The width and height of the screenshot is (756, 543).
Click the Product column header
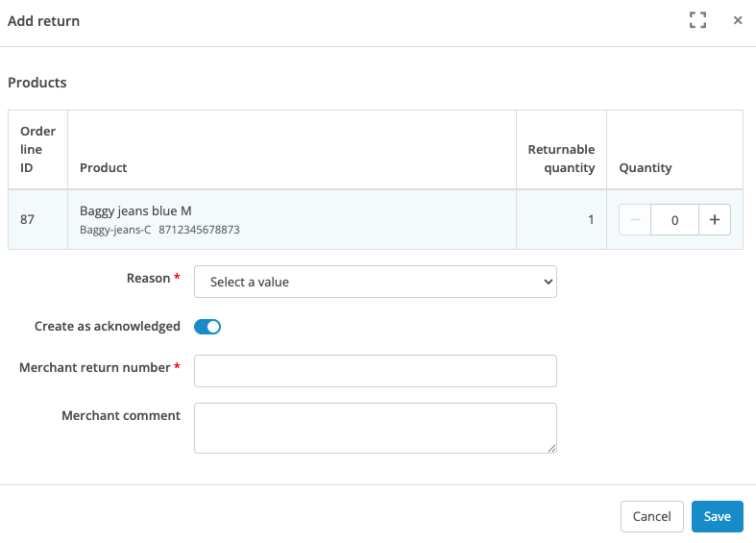click(103, 168)
